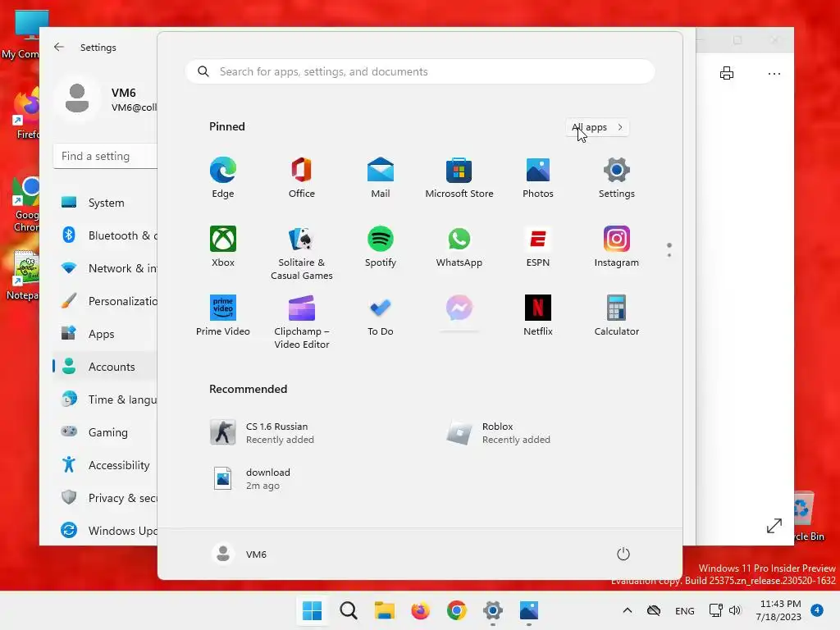
Task: Select System in Settings sidebar
Action: (106, 203)
